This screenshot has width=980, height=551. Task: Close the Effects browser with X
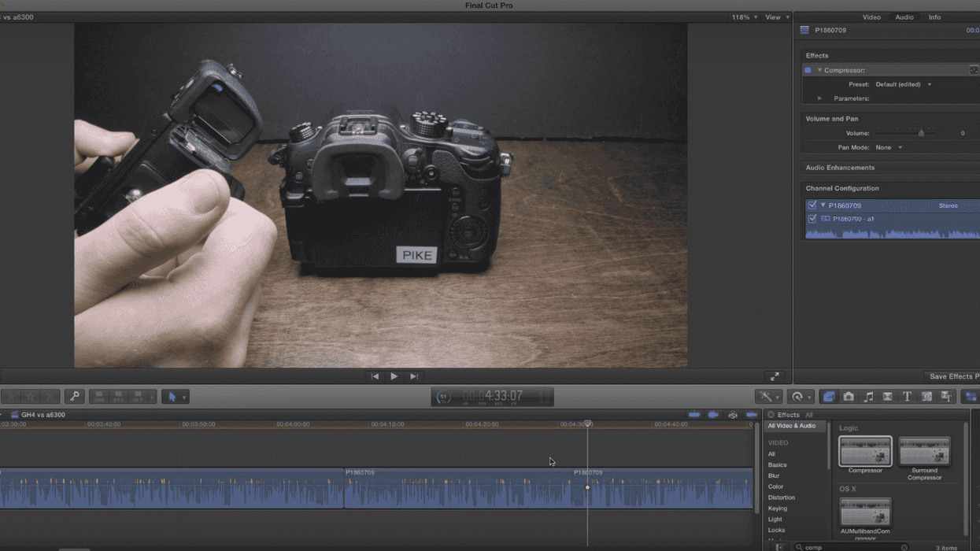[x=771, y=415]
